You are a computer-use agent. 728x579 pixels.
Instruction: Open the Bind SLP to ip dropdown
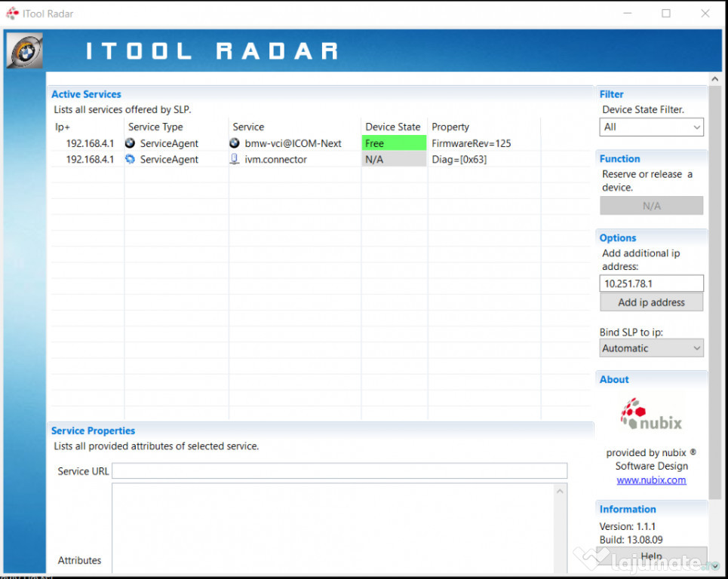(651, 348)
